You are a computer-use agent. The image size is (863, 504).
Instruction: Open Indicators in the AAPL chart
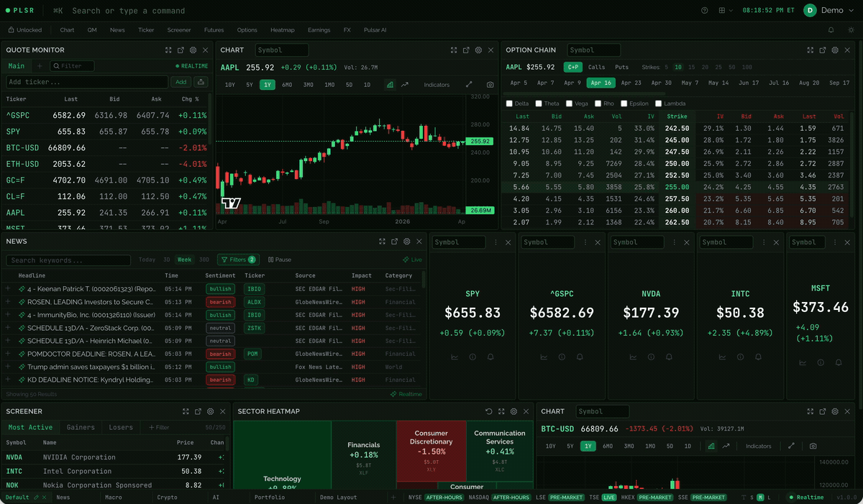[x=437, y=85]
